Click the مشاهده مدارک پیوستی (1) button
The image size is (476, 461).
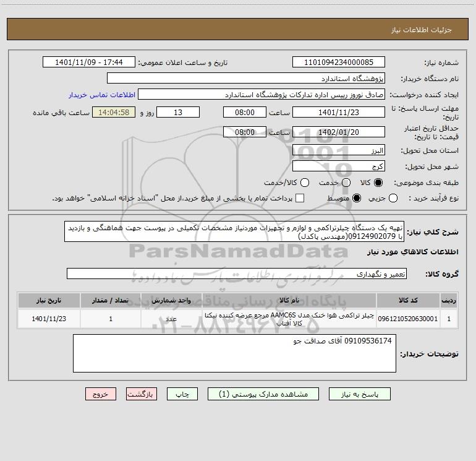[263, 394]
